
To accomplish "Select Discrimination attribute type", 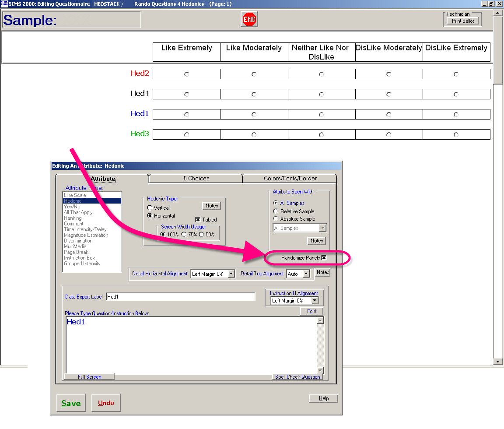I will click(92, 241).
